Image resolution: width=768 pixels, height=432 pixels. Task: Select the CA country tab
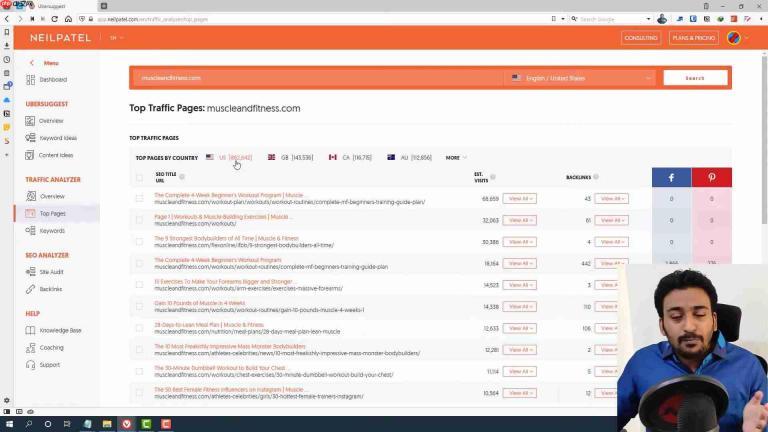point(350,157)
